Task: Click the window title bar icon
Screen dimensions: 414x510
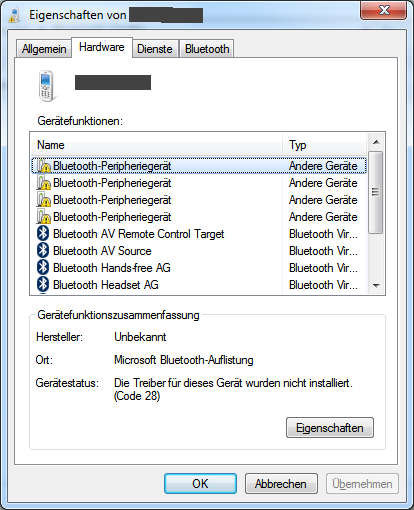Action: 14,15
